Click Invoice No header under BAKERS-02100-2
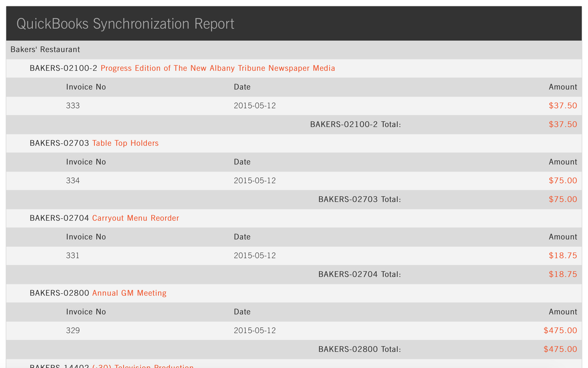Screen dimensions: 588x368 tap(86, 87)
